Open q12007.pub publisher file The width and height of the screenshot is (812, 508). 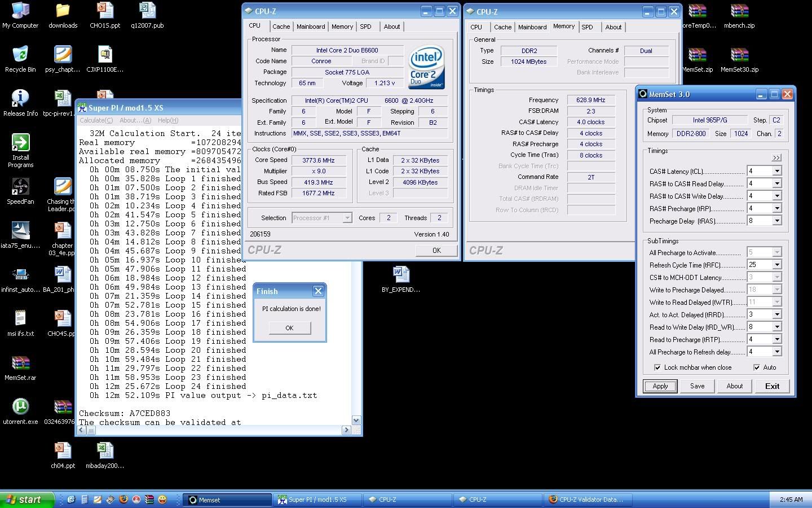(x=147, y=16)
